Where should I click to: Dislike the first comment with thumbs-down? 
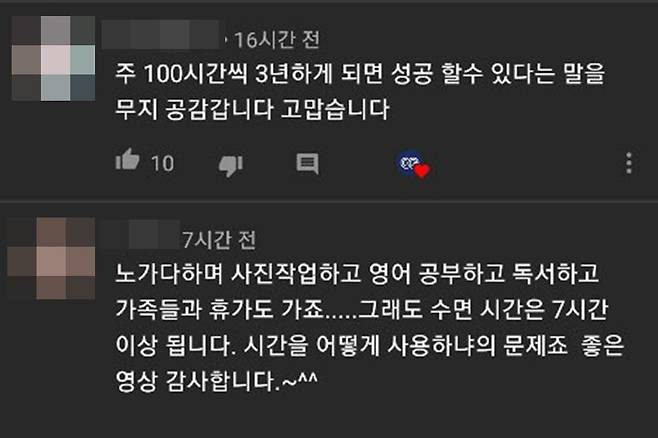(231, 165)
